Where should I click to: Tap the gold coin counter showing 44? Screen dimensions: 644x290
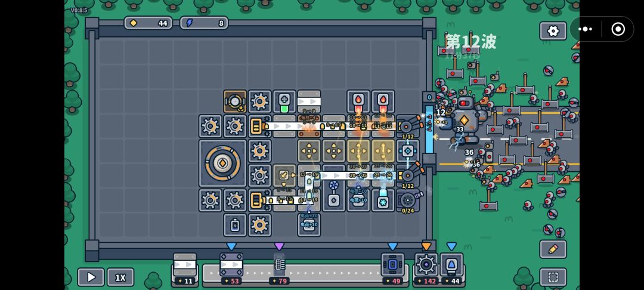click(148, 23)
